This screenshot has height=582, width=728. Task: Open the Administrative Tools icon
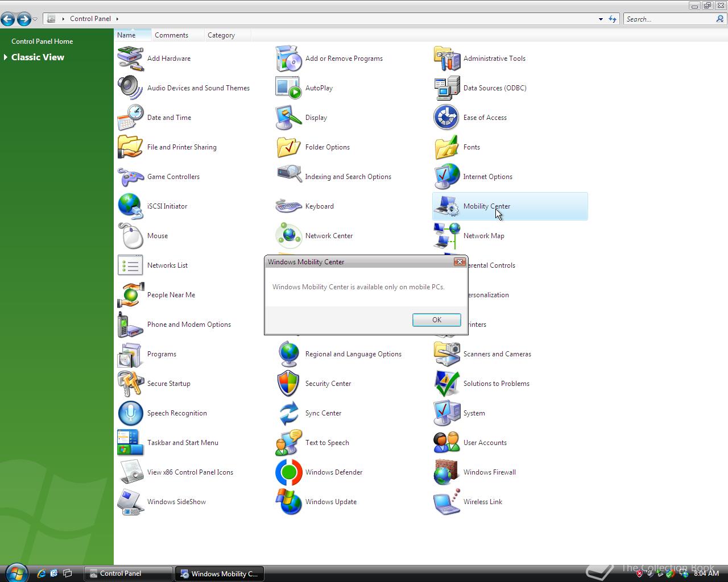point(446,59)
